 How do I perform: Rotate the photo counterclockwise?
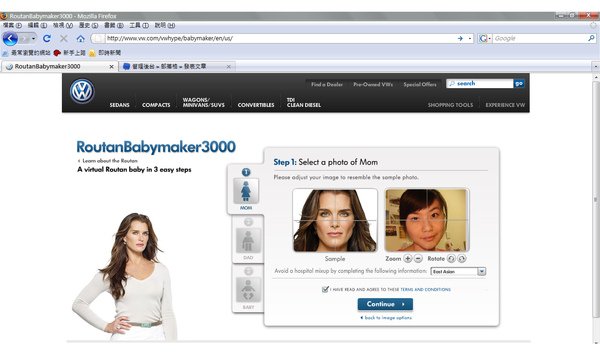[x=451, y=259]
